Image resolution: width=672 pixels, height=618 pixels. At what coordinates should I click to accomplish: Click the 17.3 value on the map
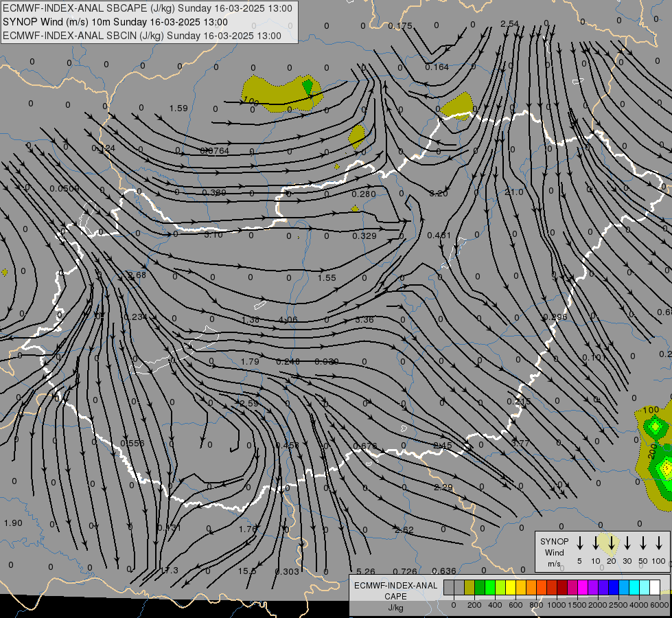pos(170,571)
